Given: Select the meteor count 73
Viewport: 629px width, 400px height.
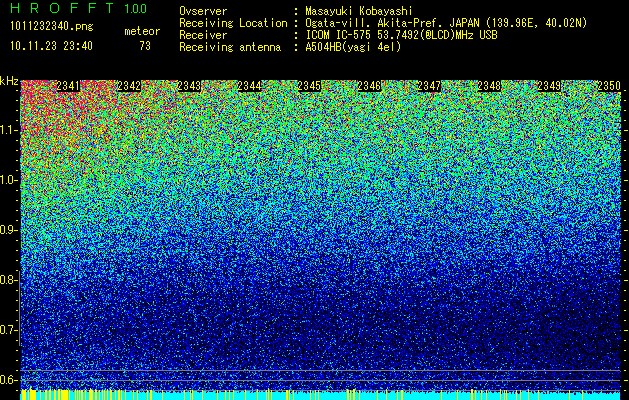Looking at the screenshot, I should [145, 46].
